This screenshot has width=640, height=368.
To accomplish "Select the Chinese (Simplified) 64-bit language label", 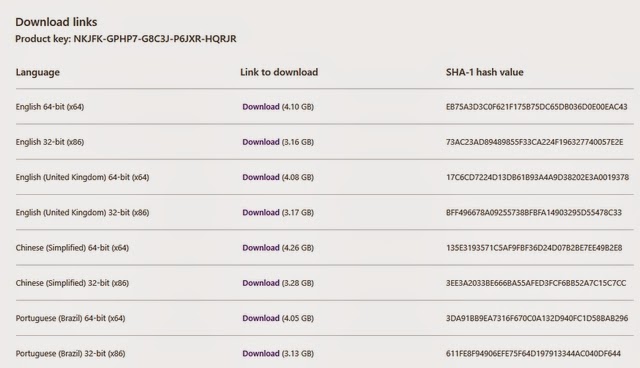I will click(x=72, y=248).
